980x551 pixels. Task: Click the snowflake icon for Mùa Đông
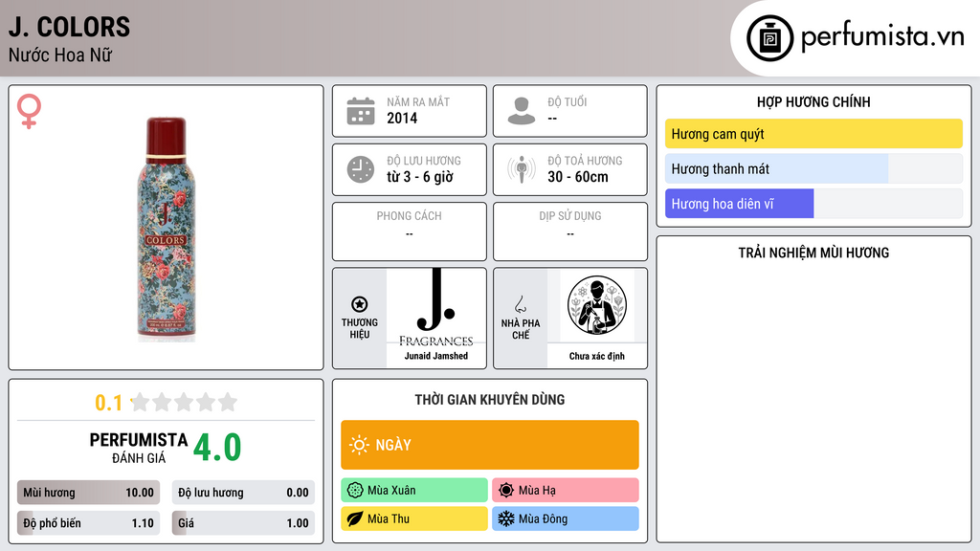[506, 518]
